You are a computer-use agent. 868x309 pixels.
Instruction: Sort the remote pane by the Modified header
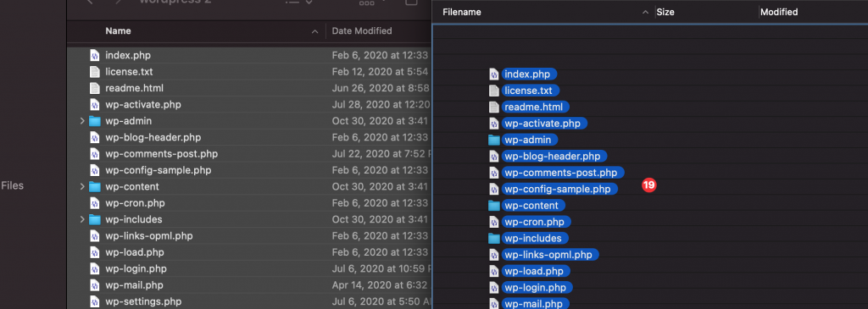[779, 12]
